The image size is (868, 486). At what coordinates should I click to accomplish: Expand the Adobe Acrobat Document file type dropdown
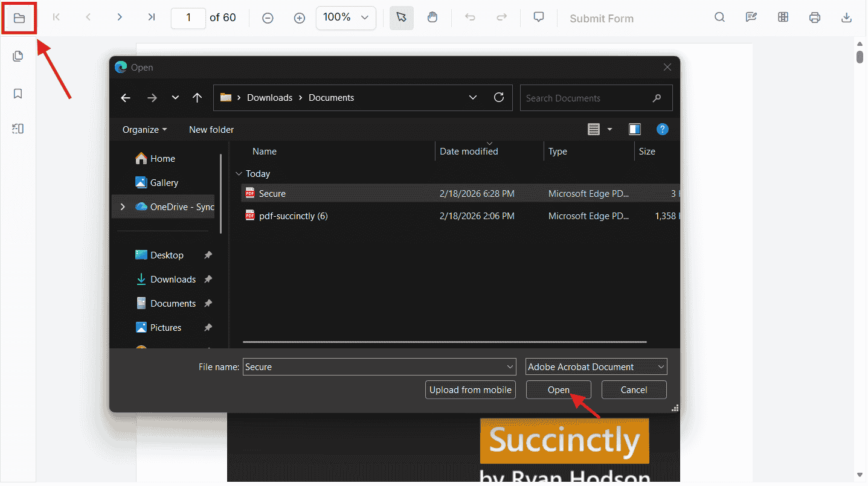(661, 367)
